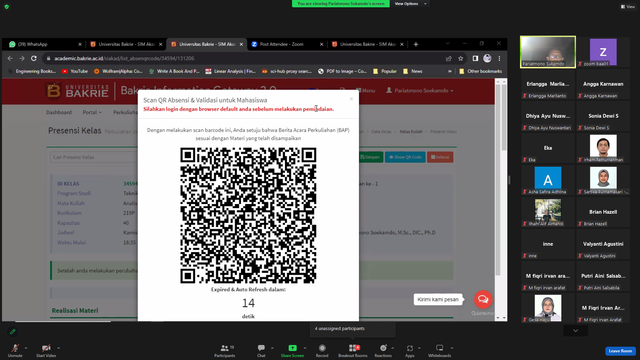640x360 pixels.
Task: Expand chat options arrow
Action: (272, 348)
